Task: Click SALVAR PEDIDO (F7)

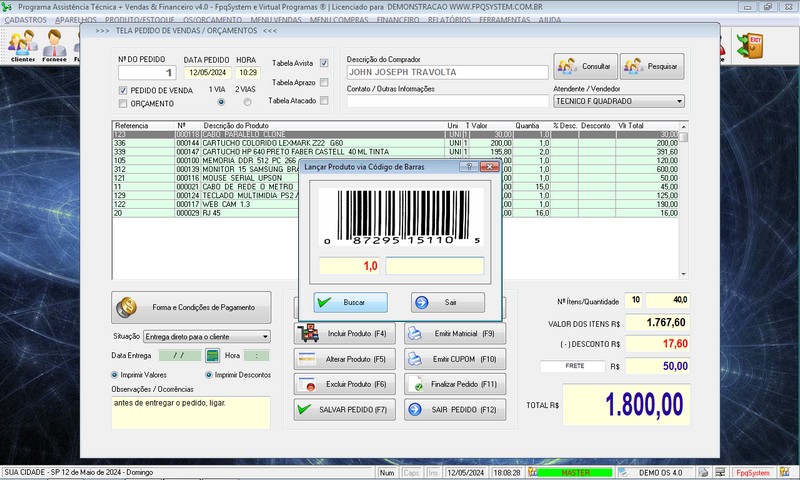Action: [344, 410]
